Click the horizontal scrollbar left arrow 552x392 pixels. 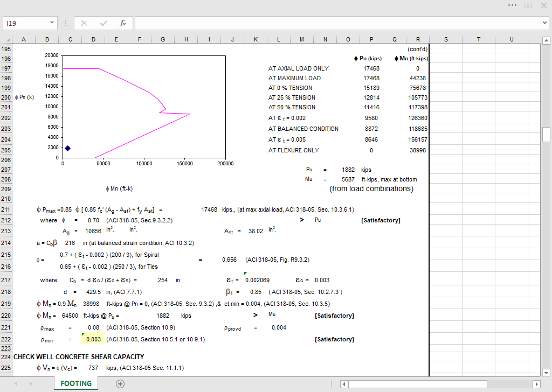(344, 384)
